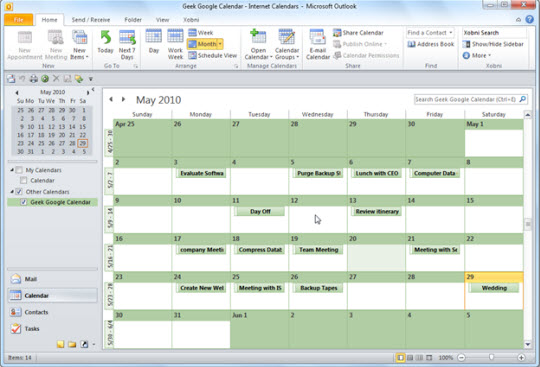Click the Undo icon in quick toolbar
Screen dimensions: 540x367
coord(22,79)
